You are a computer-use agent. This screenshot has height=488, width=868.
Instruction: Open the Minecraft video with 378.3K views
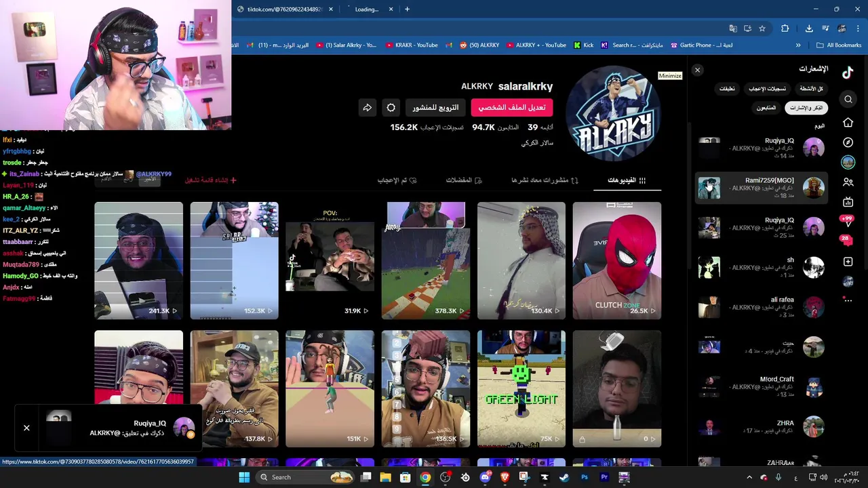pyautogui.click(x=426, y=260)
